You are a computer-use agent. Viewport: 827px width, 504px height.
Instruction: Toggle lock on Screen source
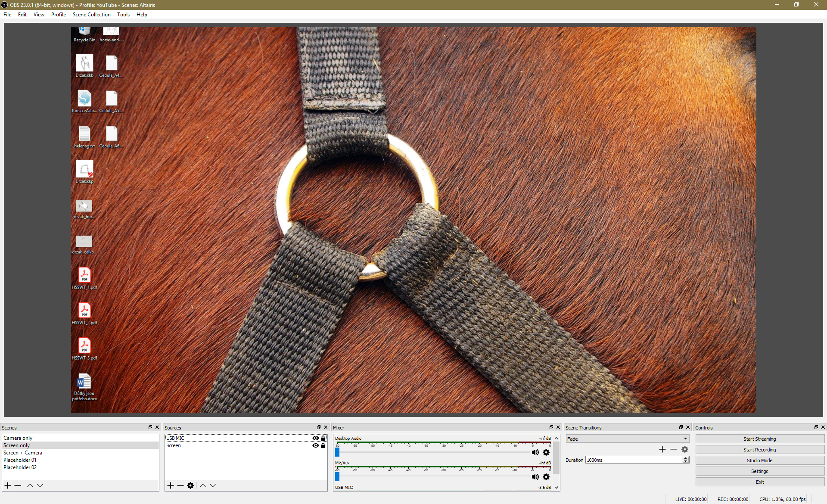[323, 445]
